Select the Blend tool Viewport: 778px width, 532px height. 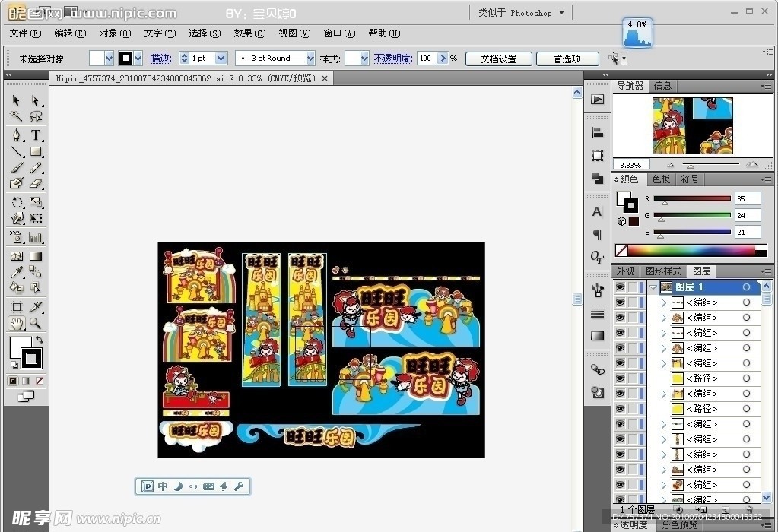pyautogui.click(x=35, y=272)
